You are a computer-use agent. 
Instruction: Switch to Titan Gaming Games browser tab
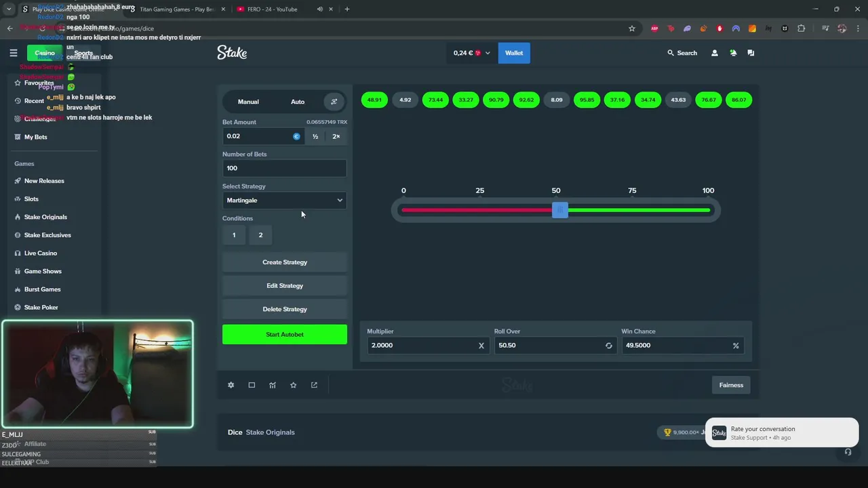tap(178, 9)
